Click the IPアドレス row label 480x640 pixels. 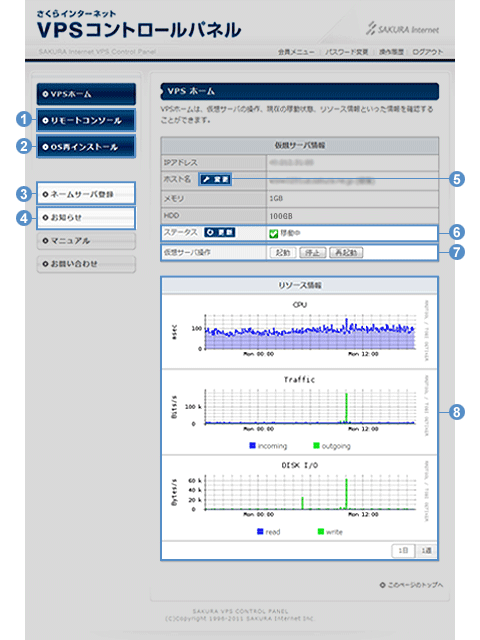pos(180,162)
